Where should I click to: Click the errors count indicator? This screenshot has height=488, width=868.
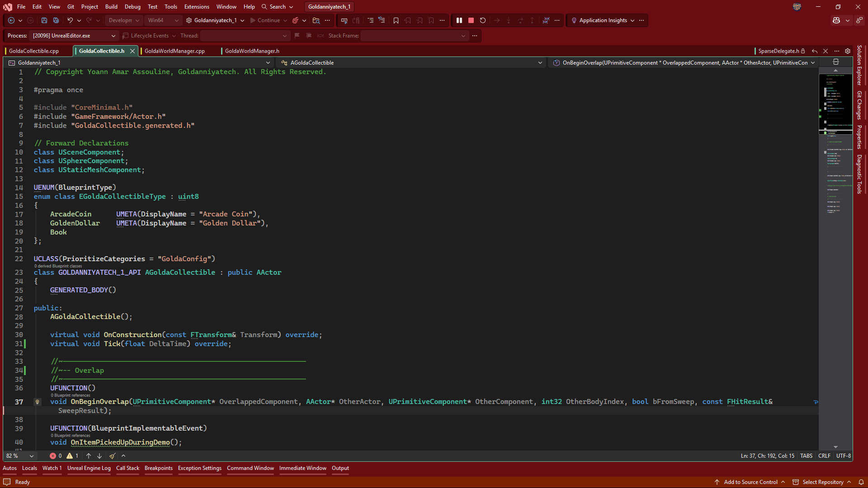(x=56, y=456)
